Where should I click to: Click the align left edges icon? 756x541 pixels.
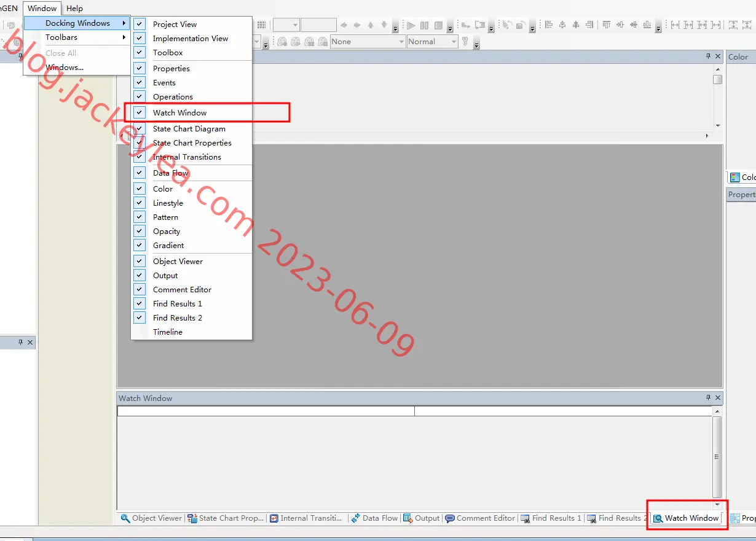coord(549,25)
